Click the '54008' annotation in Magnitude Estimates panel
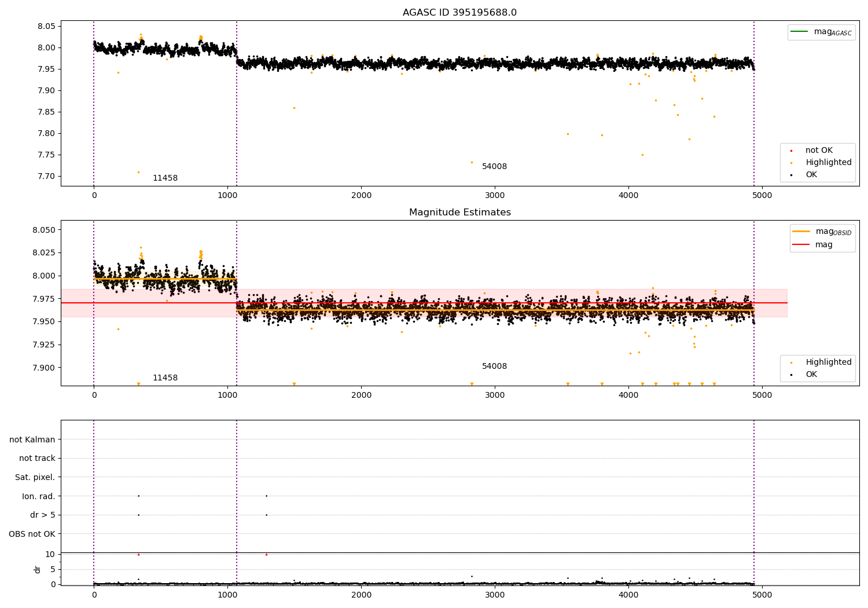This screenshot has height=608, width=868. pyautogui.click(x=494, y=367)
